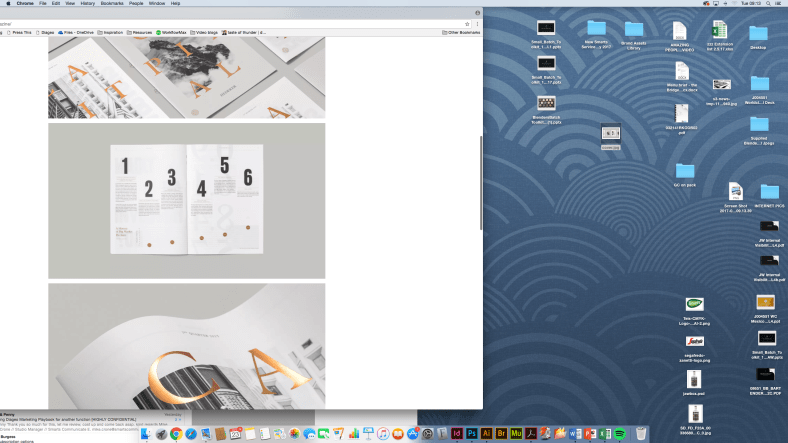This screenshot has height=443, width=788.
Task: Open Keynote in the dock
Action: [x=368, y=433]
